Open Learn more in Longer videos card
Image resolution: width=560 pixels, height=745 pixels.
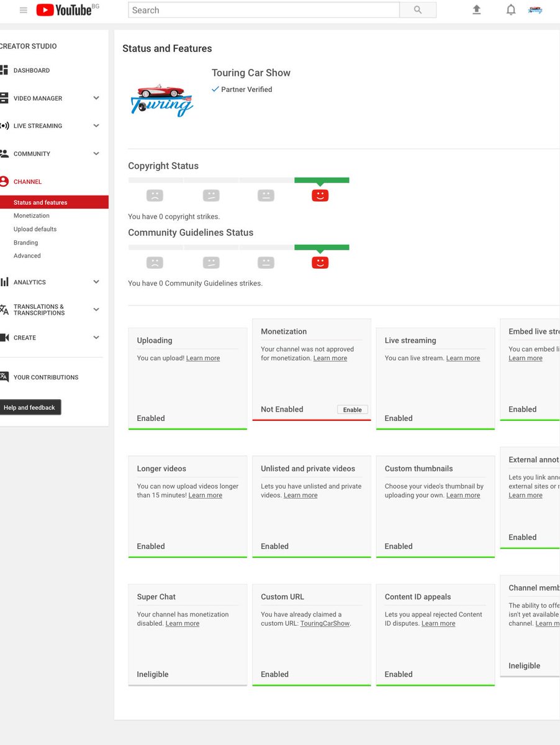pos(205,495)
